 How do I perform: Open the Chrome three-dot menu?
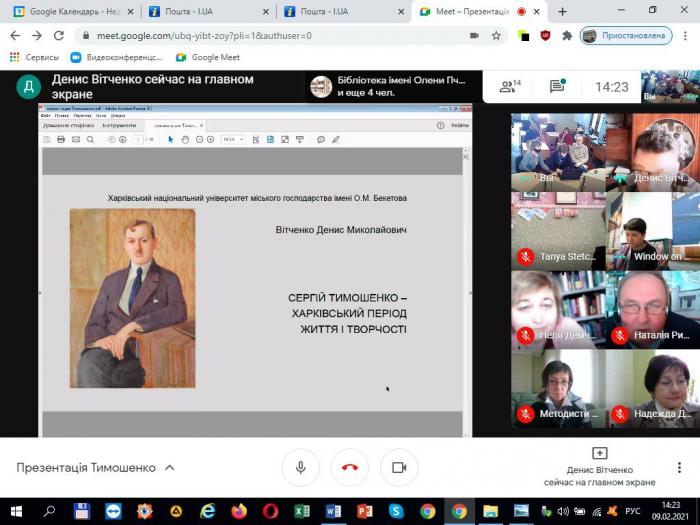(x=685, y=35)
